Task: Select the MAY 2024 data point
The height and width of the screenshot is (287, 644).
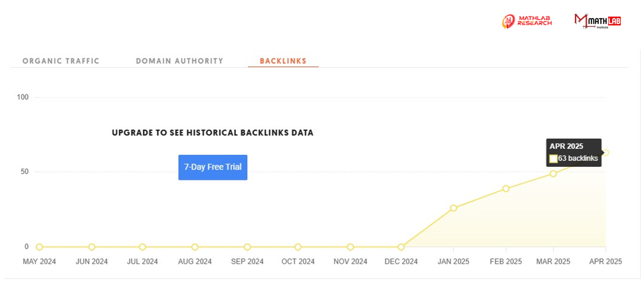Action: [39, 246]
